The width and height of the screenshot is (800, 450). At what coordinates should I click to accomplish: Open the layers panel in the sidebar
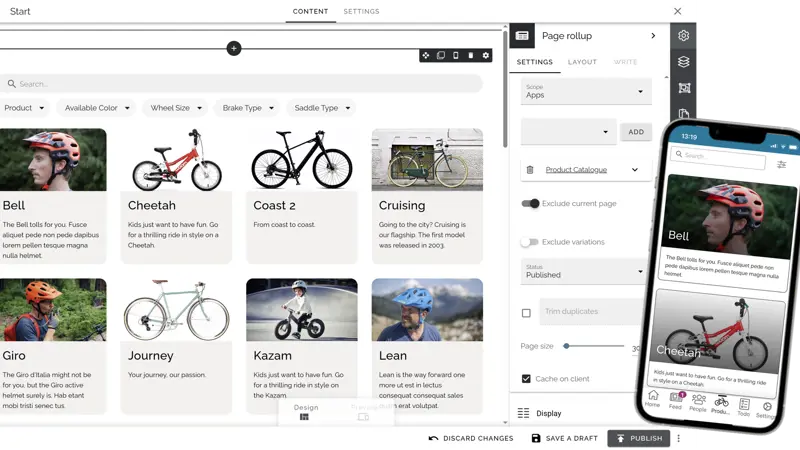[x=684, y=62]
